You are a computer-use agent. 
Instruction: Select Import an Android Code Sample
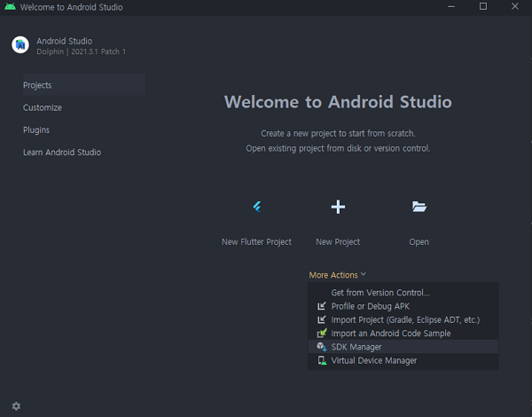[403, 333]
